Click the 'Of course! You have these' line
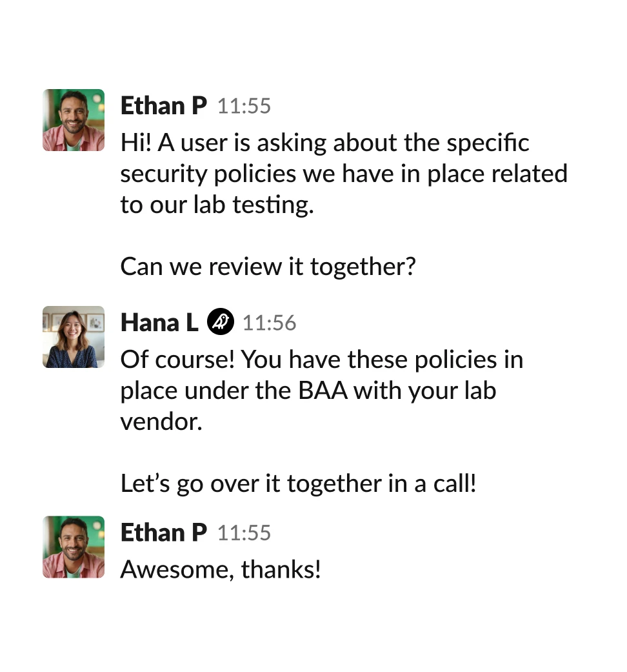Image resolution: width=627 pixels, height=672 pixels. point(321,360)
